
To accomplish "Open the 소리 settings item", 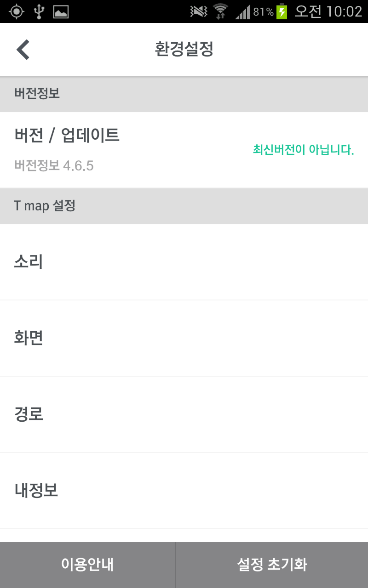I will click(184, 262).
